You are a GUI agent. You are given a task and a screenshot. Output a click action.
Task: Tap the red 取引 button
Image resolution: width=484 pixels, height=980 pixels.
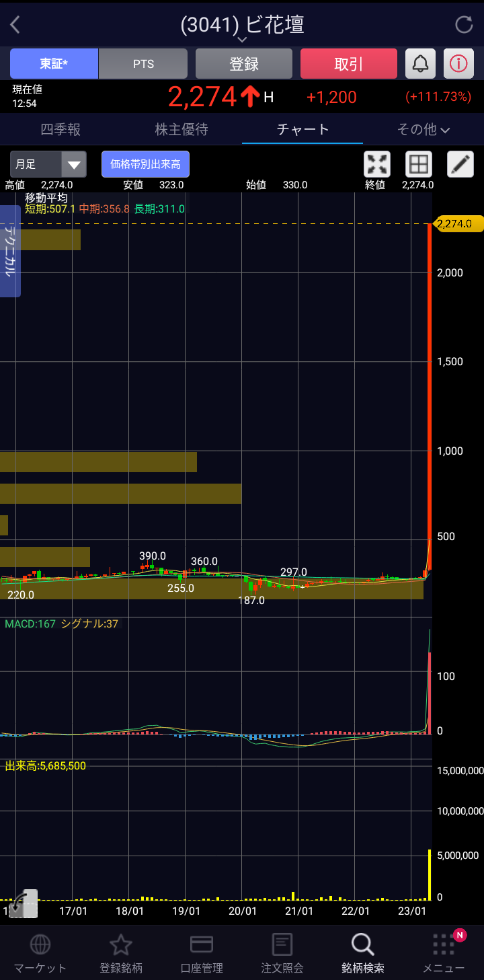click(x=349, y=64)
